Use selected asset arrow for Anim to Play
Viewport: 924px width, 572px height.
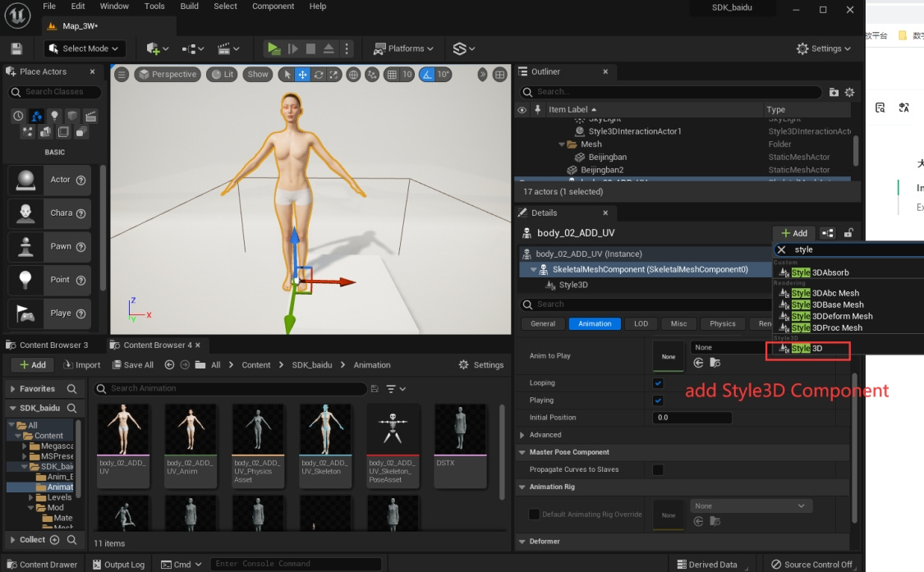coord(698,363)
